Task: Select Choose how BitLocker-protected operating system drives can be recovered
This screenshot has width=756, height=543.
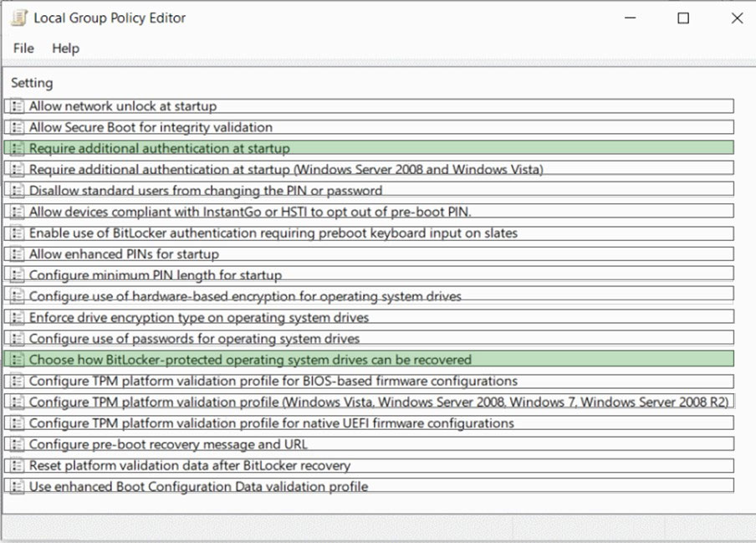Action: (x=369, y=359)
